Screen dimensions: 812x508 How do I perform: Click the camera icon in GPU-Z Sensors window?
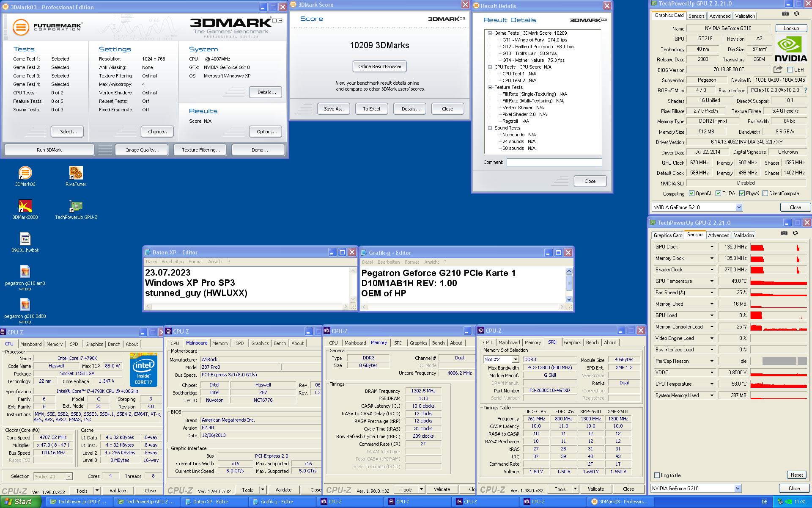tap(784, 233)
